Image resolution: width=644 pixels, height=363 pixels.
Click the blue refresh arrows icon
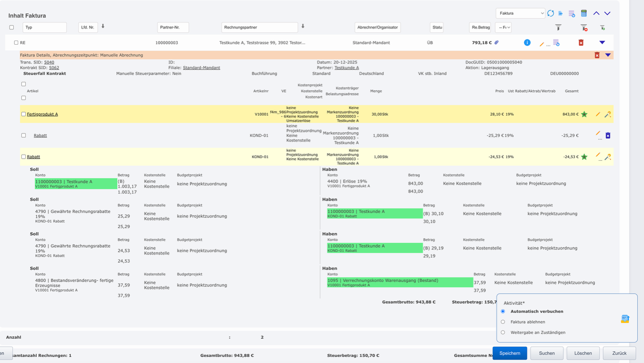551,13
